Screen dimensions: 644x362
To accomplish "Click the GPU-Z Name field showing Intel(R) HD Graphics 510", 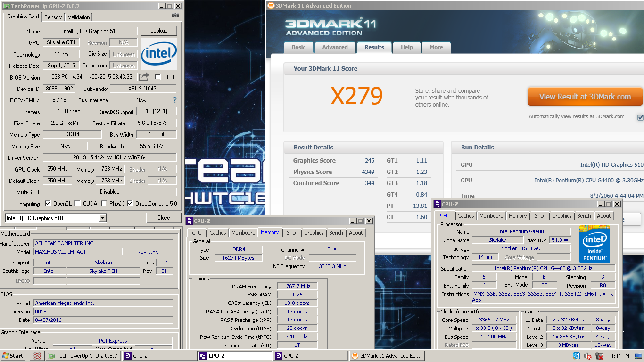I will 90,31.
